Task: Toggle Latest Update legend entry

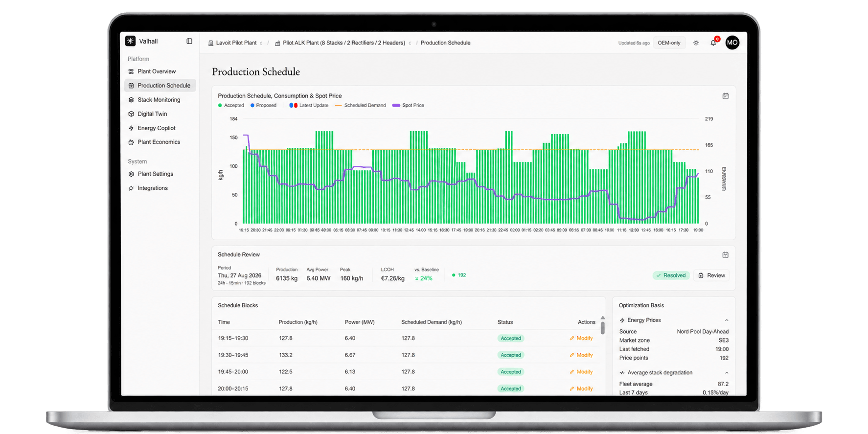Action: point(309,106)
